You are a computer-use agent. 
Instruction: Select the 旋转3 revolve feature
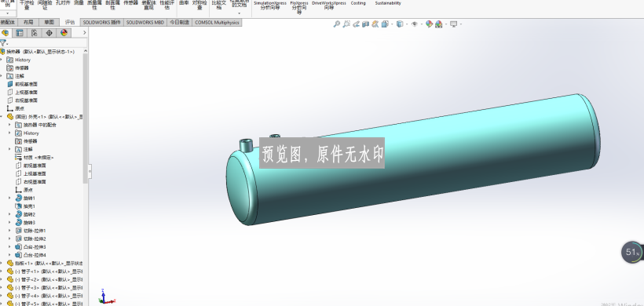point(25,222)
